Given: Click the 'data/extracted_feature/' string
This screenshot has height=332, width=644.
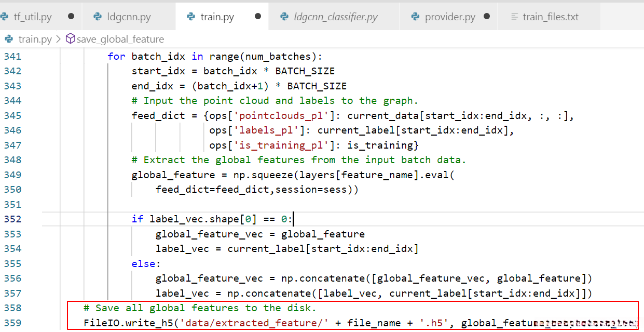Looking at the screenshot, I should click(254, 323).
